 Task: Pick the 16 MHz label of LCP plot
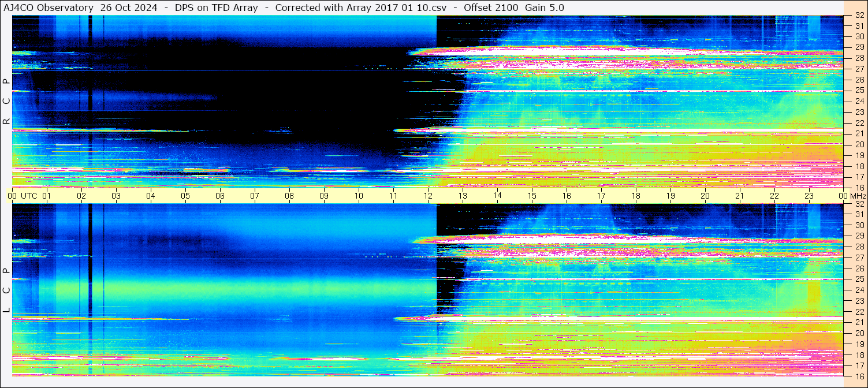859,376
